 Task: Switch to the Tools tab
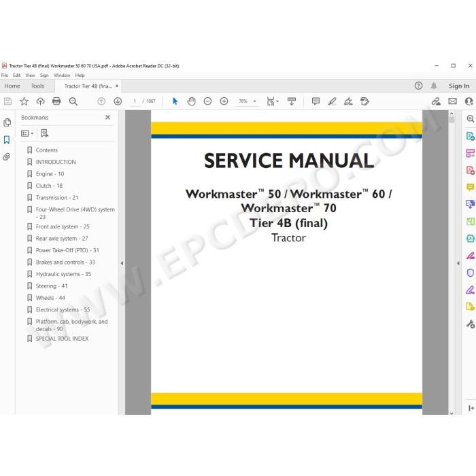[x=37, y=86]
